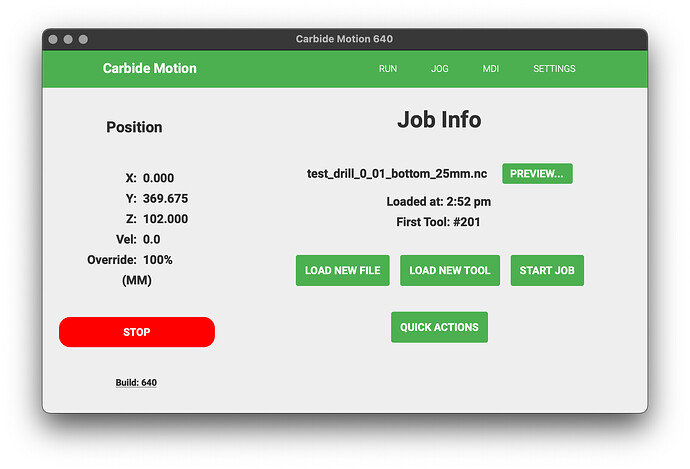Click the Job Info heading

click(439, 120)
